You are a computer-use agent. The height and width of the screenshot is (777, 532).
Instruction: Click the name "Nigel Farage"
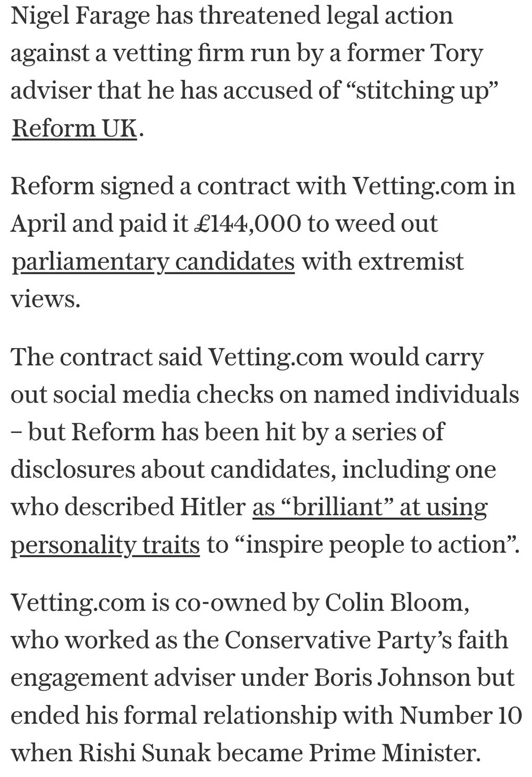coord(80,15)
